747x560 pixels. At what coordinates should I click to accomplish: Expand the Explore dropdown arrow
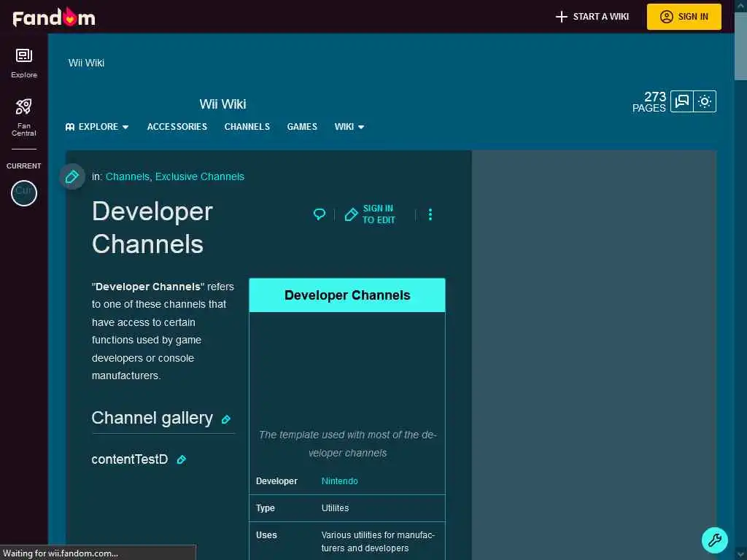pyautogui.click(x=125, y=127)
